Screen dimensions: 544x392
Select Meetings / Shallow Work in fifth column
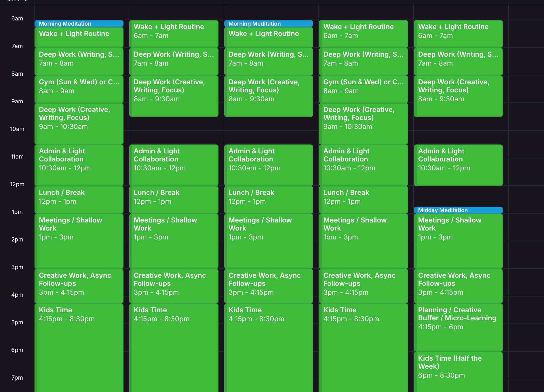(x=458, y=241)
